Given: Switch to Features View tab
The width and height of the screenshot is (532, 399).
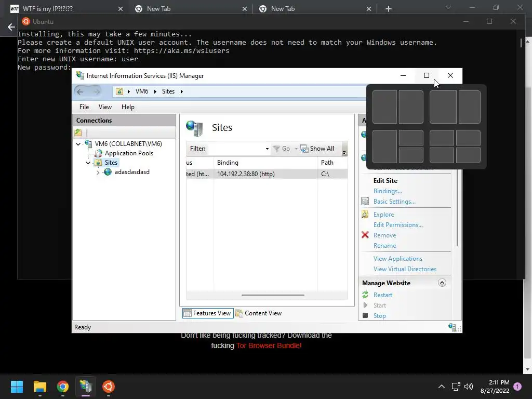Looking at the screenshot, I should pos(208,313).
